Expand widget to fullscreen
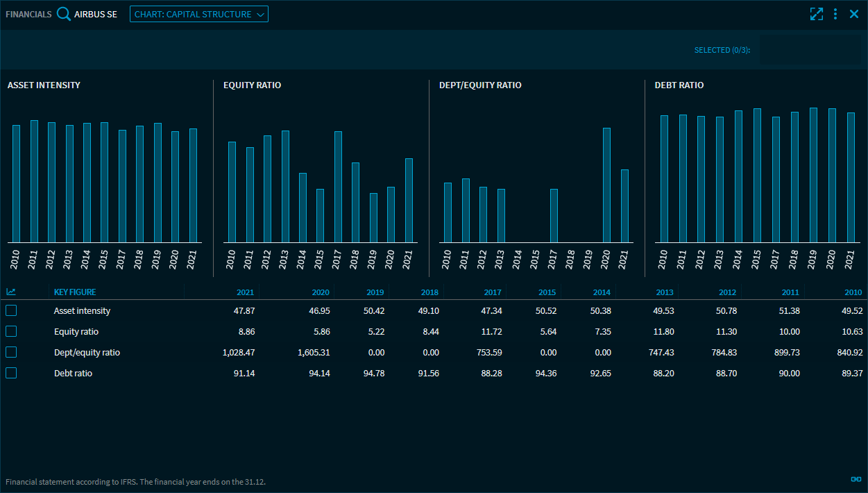This screenshot has width=868, height=493. [x=816, y=14]
